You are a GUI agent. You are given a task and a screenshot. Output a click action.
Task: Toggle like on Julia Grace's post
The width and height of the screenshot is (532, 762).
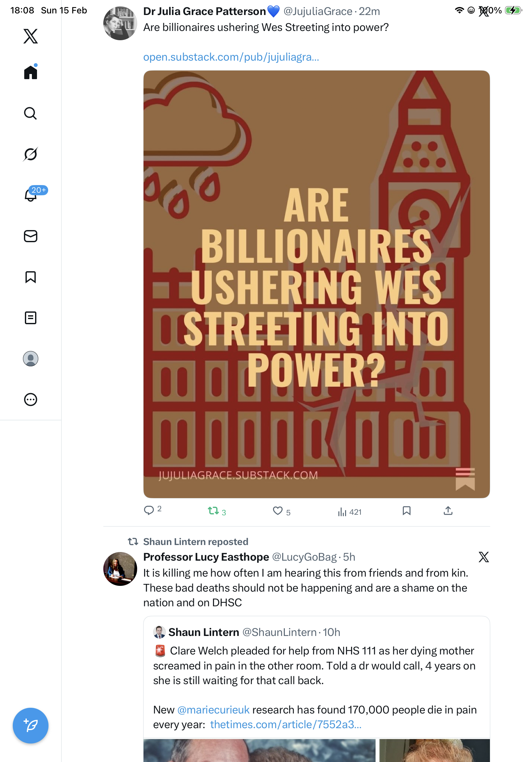point(277,511)
